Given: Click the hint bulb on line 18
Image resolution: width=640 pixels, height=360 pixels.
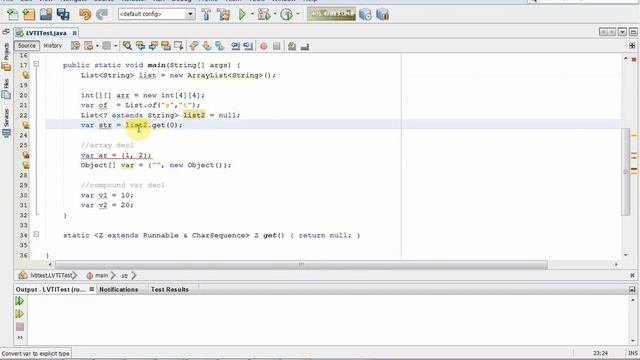Looking at the screenshot, I should [x=25, y=75].
